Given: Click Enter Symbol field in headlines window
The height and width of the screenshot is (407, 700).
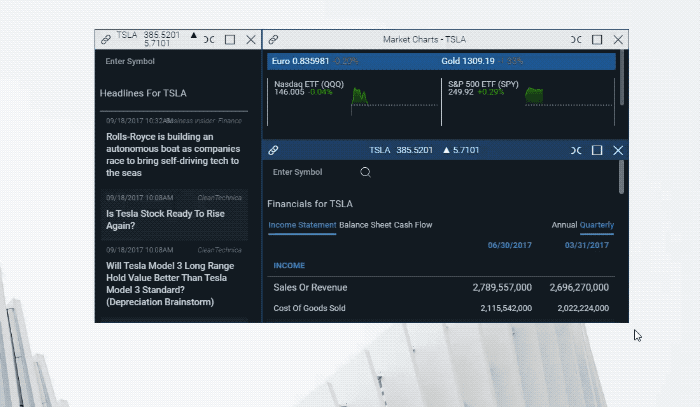Looking at the screenshot, I should [x=130, y=62].
